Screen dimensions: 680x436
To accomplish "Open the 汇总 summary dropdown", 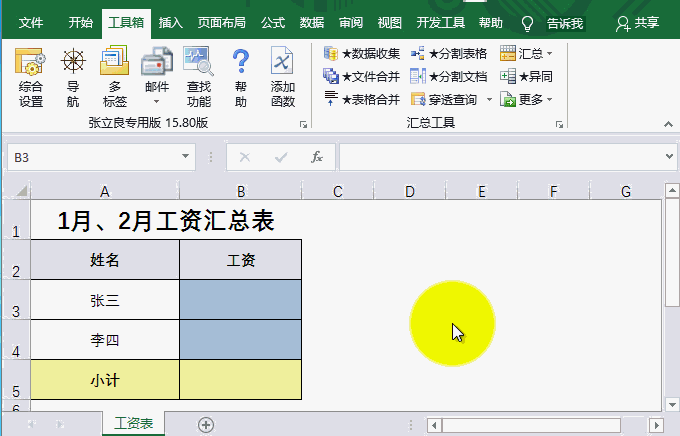I will pyautogui.click(x=527, y=54).
